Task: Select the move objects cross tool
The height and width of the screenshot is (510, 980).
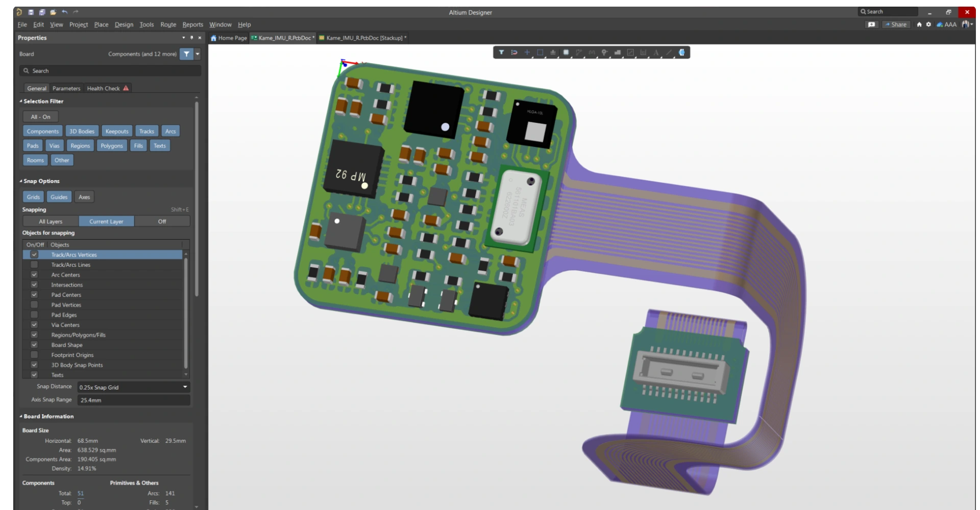Action: click(x=527, y=53)
